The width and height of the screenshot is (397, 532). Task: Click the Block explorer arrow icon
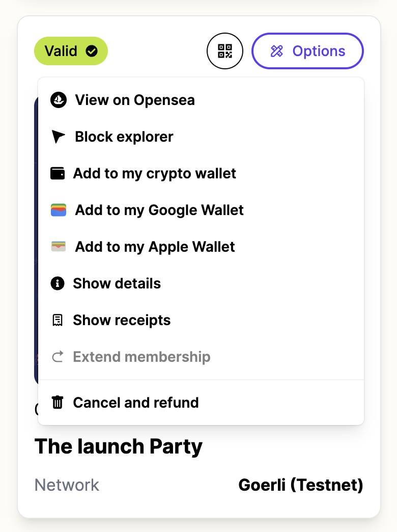tap(58, 137)
